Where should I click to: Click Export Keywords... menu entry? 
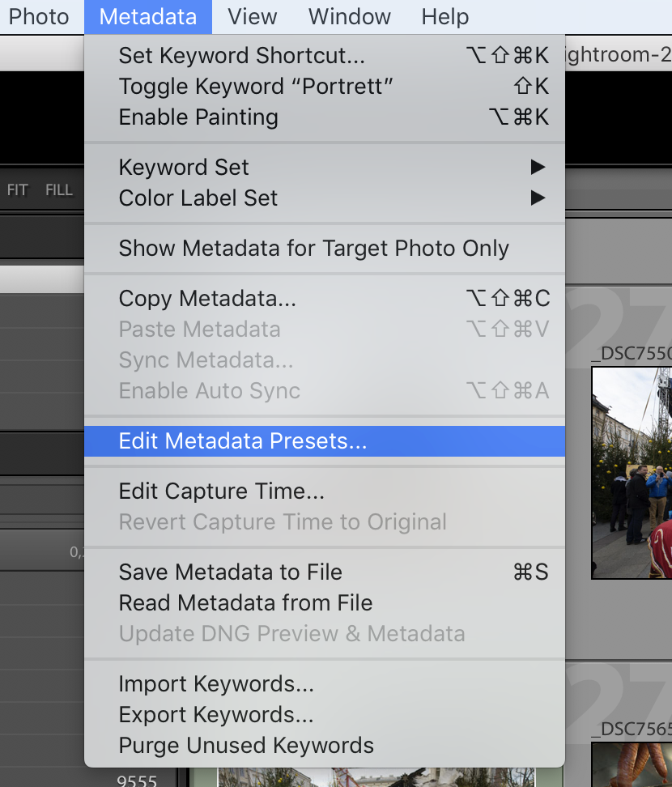point(215,714)
